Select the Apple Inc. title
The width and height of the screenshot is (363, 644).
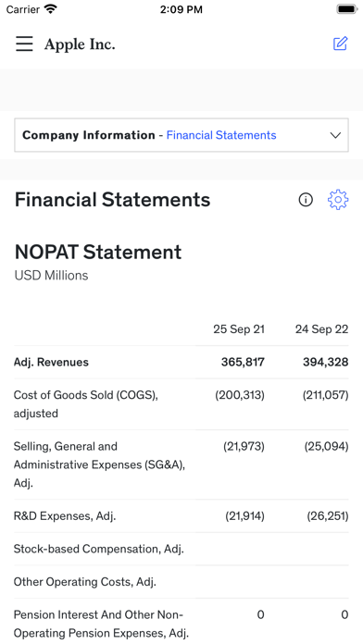80,44
